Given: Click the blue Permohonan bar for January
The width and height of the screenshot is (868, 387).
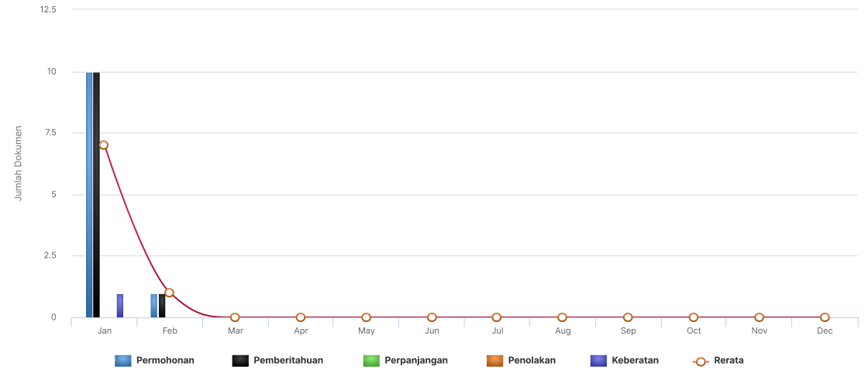Looking at the screenshot, I should coord(89,193).
